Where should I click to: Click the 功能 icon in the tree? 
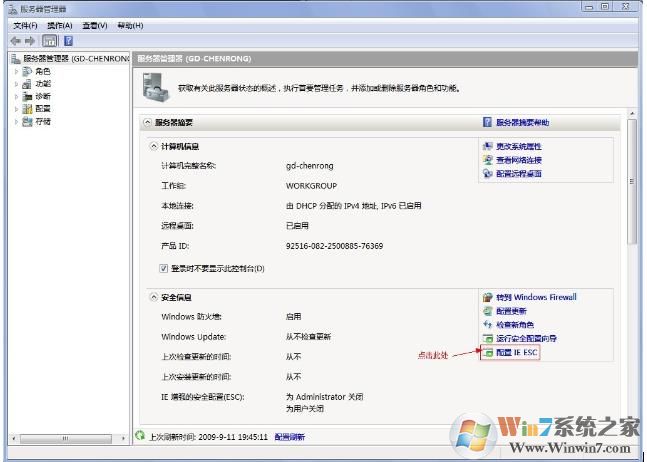(x=27, y=84)
